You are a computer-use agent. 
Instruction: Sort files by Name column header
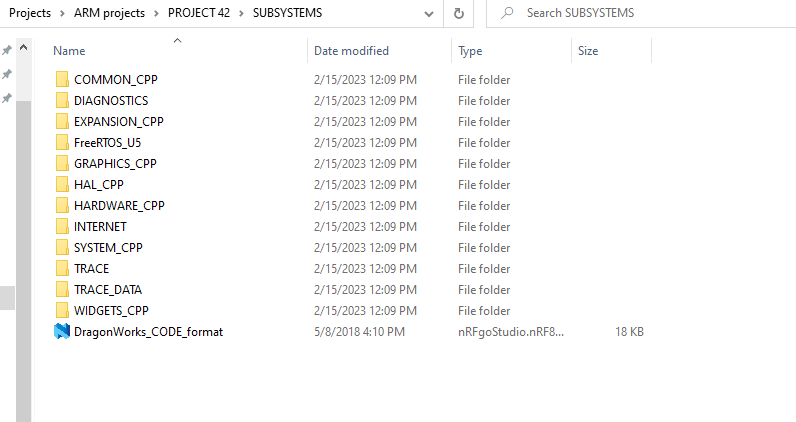coord(69,51)
